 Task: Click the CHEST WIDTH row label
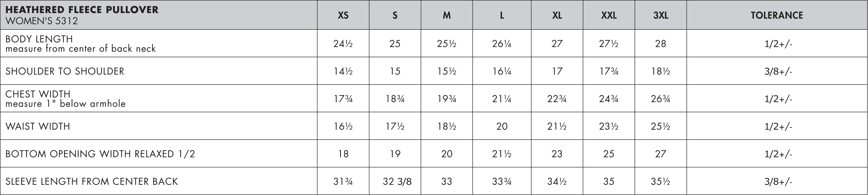click(x=38, y=94)
